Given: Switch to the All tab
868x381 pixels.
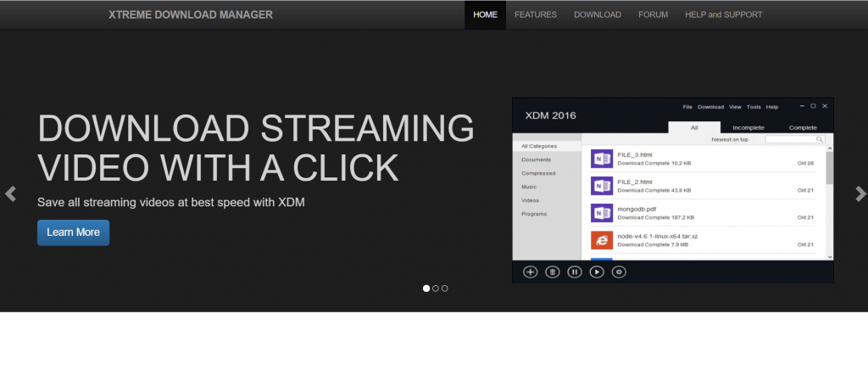Looking at the screenshot, I should click(694, 127).
